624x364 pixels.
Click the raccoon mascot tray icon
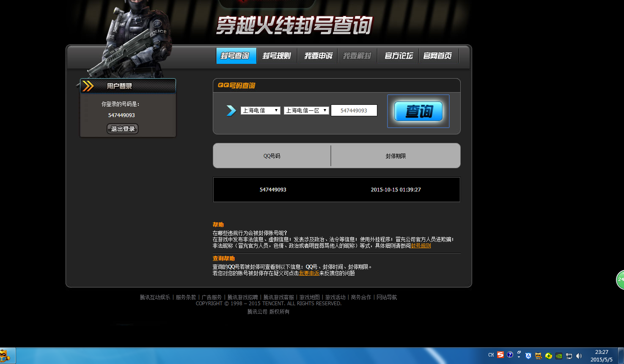(538, 356)
